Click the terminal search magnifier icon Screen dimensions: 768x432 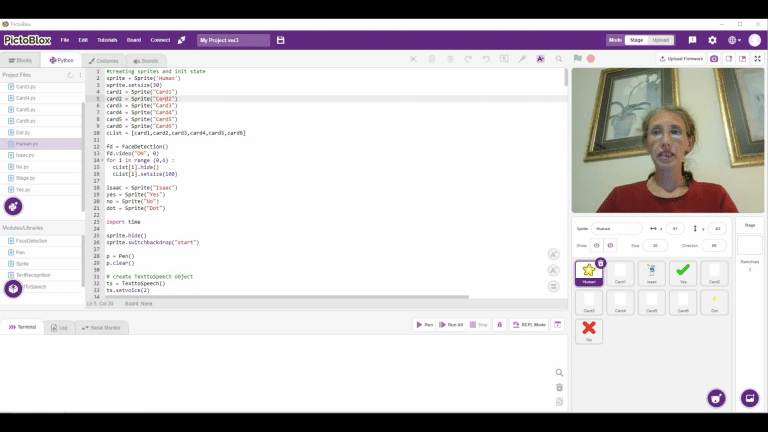[559, 373]
